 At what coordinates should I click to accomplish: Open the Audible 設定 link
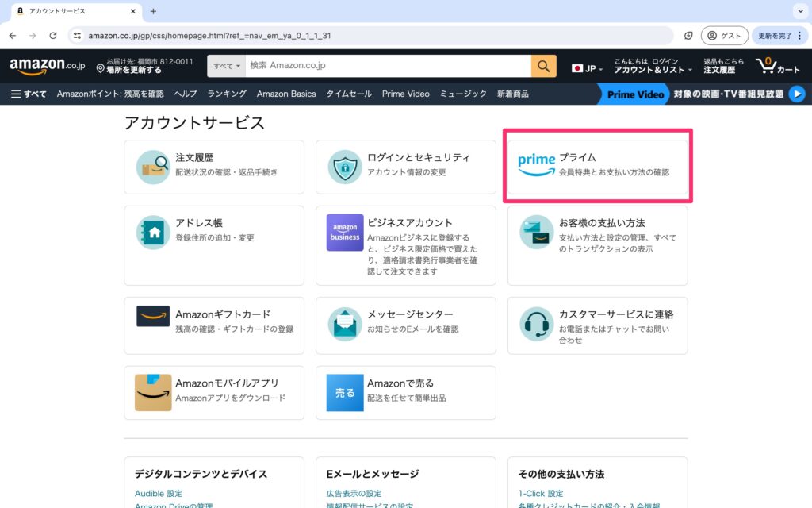click(159, 493)
